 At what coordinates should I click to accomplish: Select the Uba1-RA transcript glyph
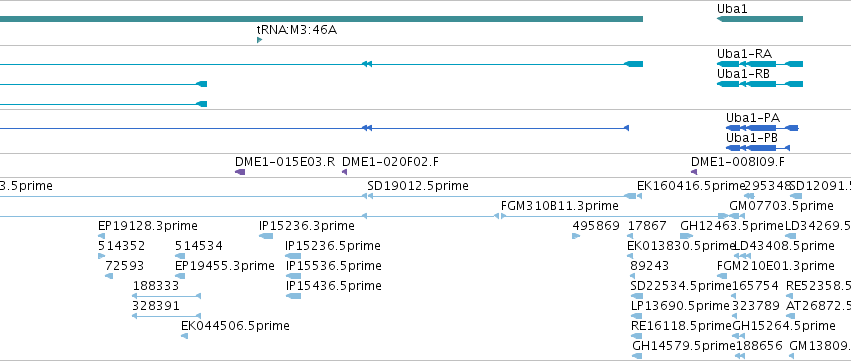tap(760, 64)
